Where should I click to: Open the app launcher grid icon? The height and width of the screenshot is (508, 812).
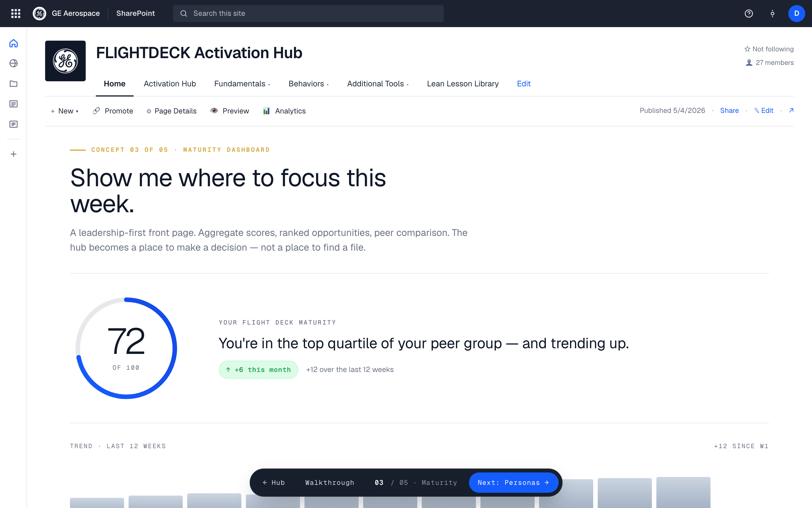[x=16, y=14]
